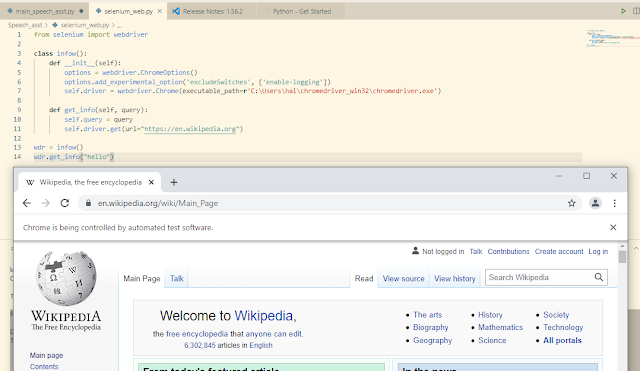640x371 pixels.
Task: Open the Biography portal
Action: tap(431, 327)
